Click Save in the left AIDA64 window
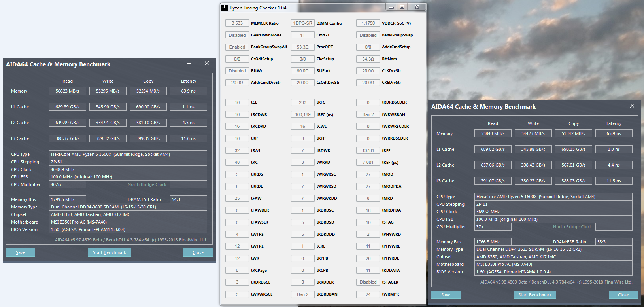 [x=21, y=252]
